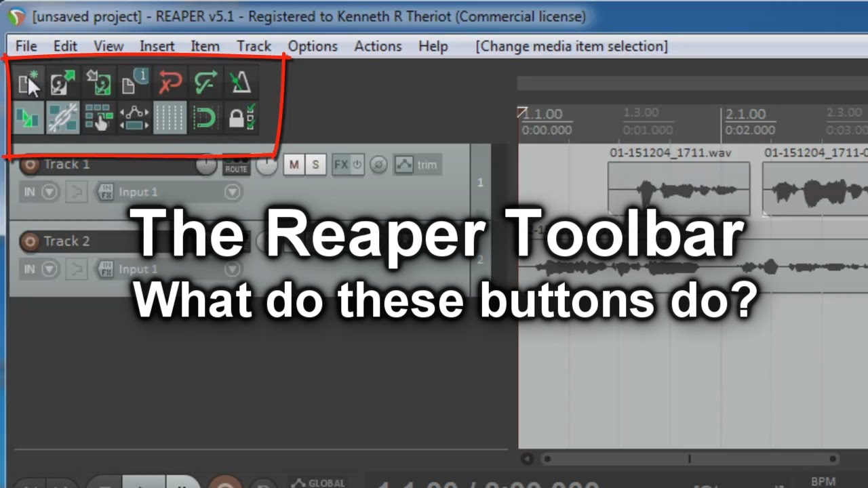Click Track 1 volume knob
Image resolution: width=868 pixels, height=488 pixels.
206,164
